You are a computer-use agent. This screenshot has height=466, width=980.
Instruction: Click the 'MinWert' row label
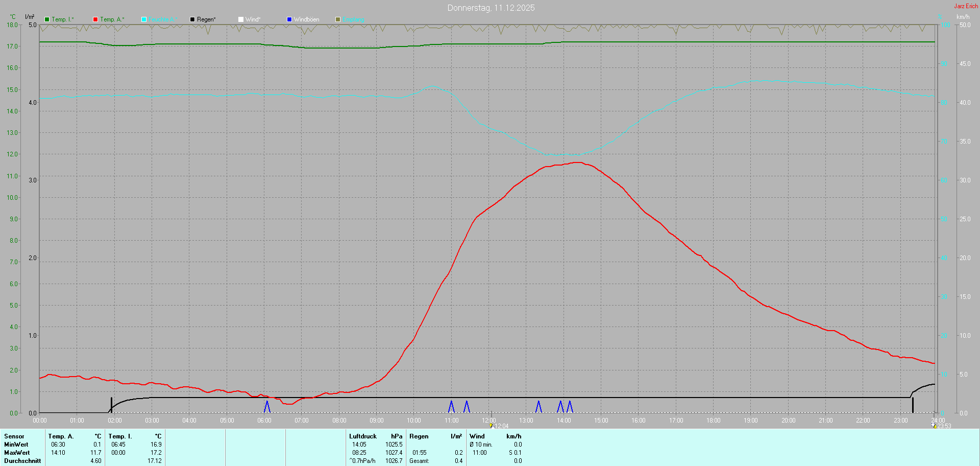(x=16, y=445)
